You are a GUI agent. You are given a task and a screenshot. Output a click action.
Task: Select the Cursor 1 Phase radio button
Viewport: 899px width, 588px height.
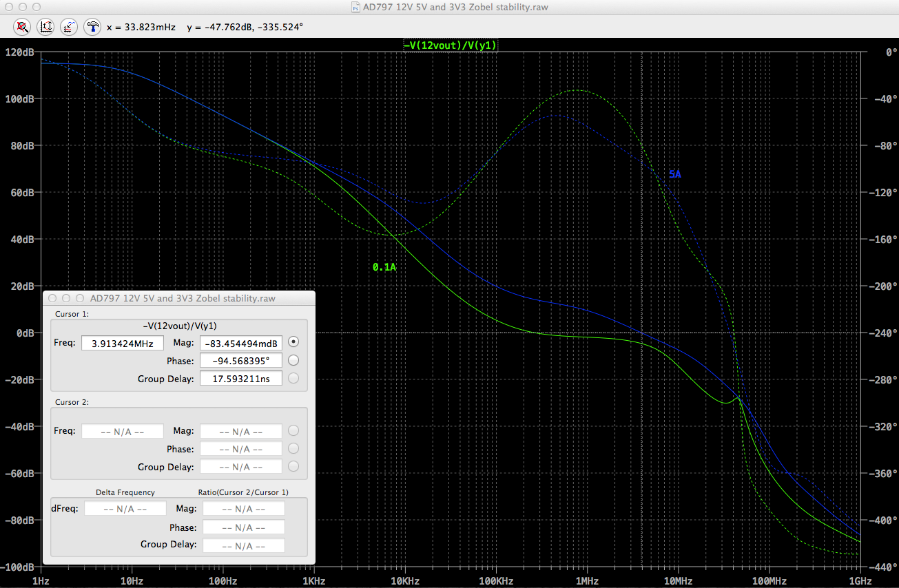[294, 359]
